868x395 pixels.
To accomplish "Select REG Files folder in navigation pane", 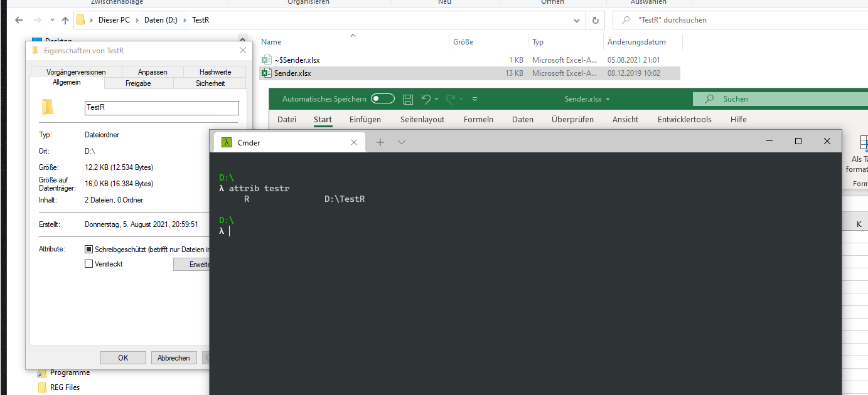I will pos(65,387).
